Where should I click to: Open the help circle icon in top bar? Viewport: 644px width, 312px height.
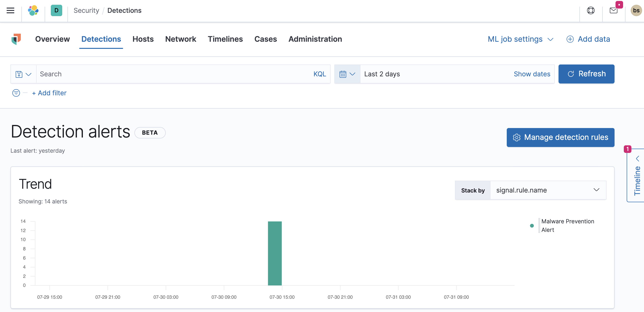point(591,11)
